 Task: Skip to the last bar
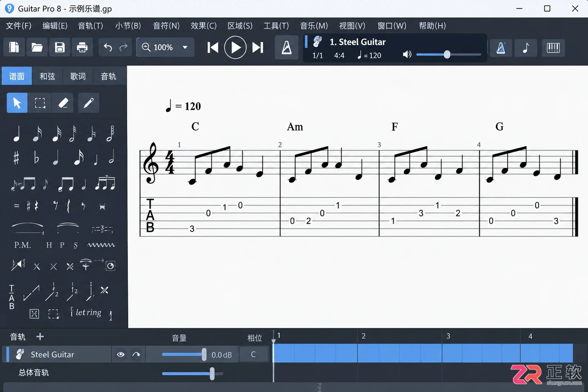(258, 48)
